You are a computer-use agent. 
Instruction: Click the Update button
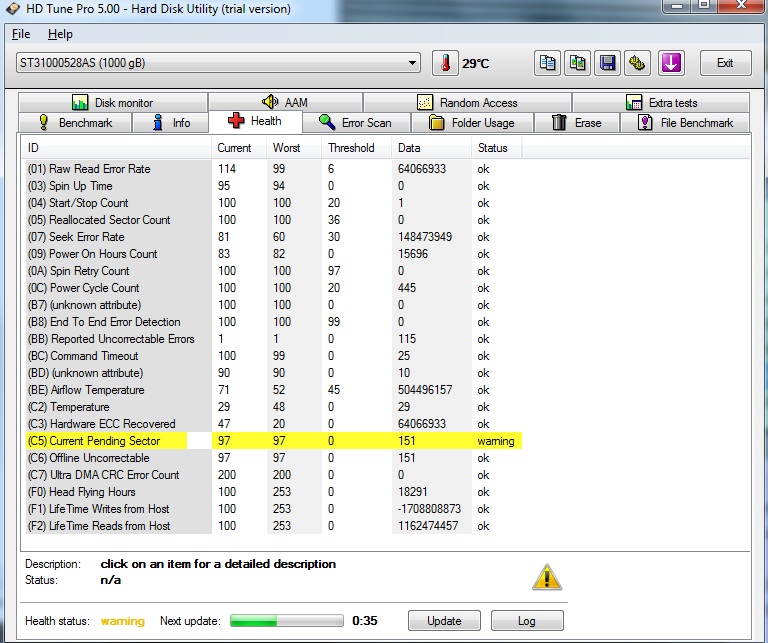click(444, 620)
